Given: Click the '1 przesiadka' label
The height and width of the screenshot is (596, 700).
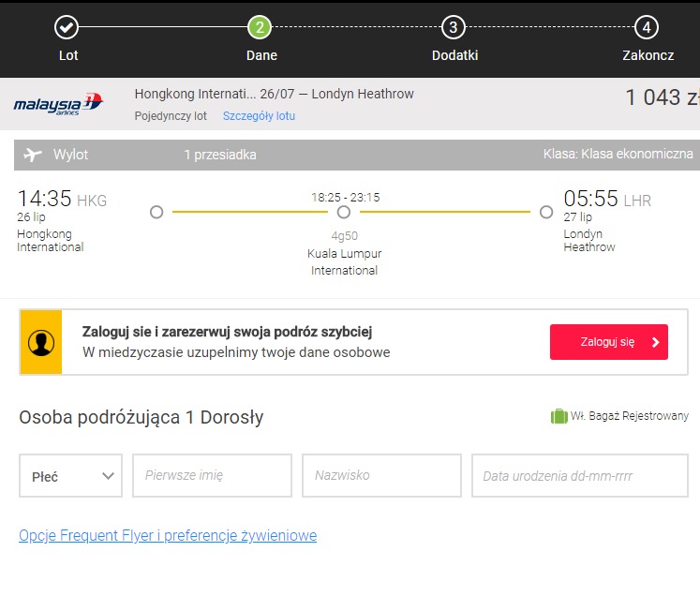Looking at the screenshot, I should click(x=220, y=155).
